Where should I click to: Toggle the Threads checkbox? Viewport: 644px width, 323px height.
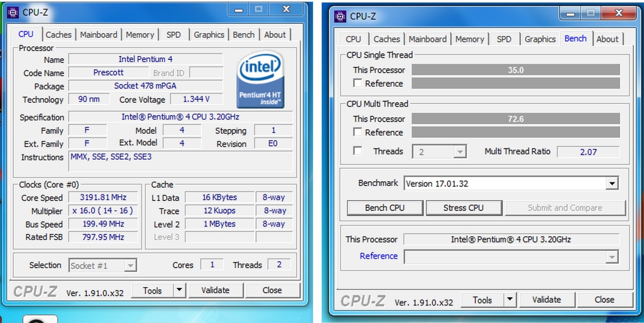click(x=358, y=151)
